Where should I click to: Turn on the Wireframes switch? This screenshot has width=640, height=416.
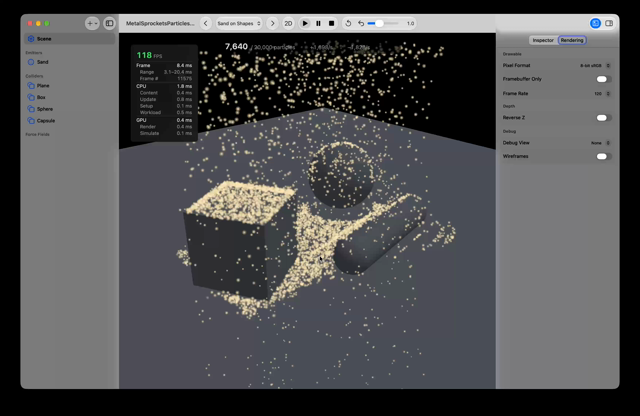point(603,156)
